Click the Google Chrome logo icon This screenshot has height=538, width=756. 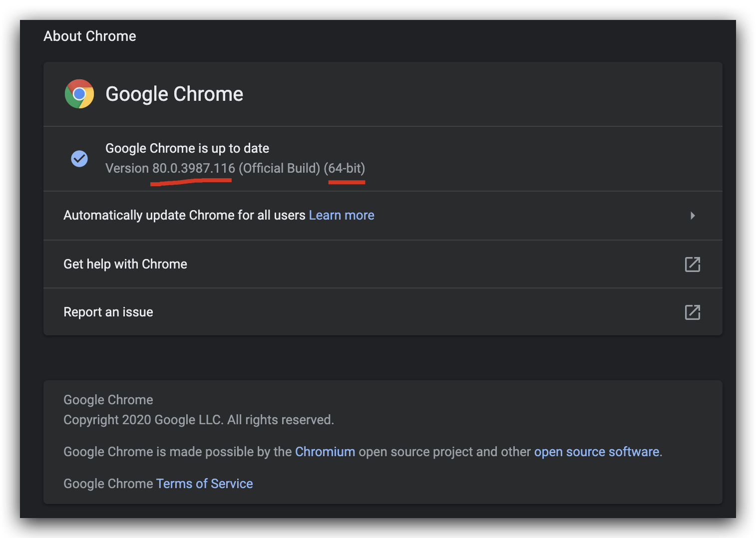tap(79, 94)
